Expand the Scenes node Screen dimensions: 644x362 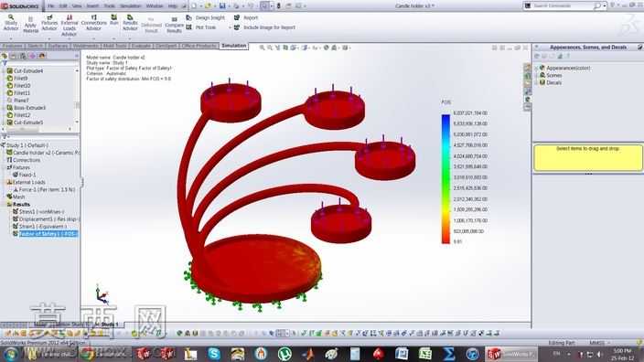click(536, 75)
